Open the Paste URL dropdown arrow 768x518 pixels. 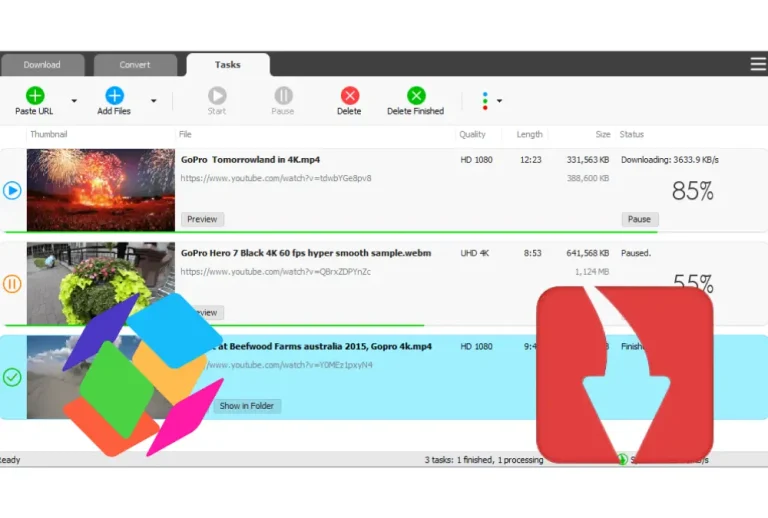point(74,101)
